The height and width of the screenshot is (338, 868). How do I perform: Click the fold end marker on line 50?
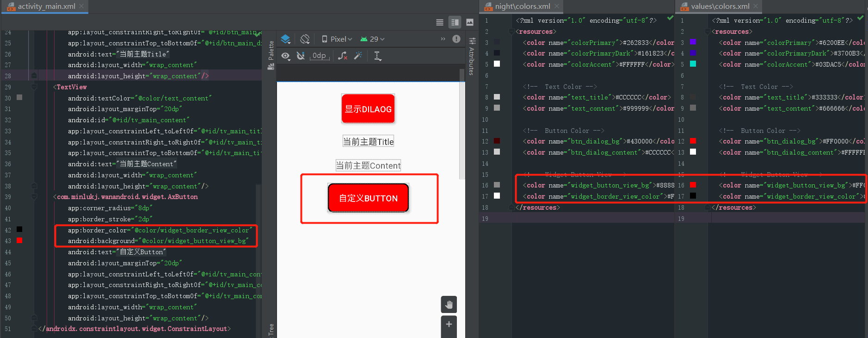tap(34, 318)
